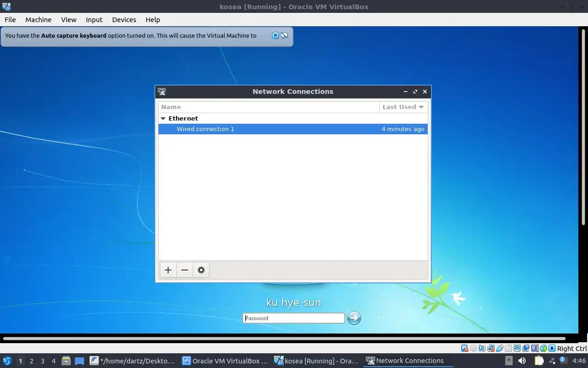
Task: Dismiss the Auto capture keyboard notification
Action: coord(275,35)
